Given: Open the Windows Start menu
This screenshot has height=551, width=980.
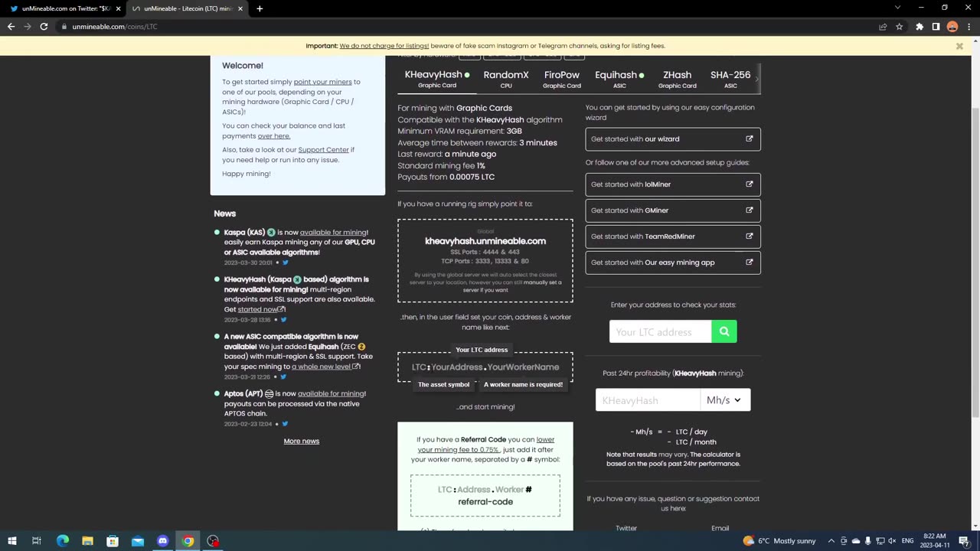Looking at the screenshot, I should point(11,541).
